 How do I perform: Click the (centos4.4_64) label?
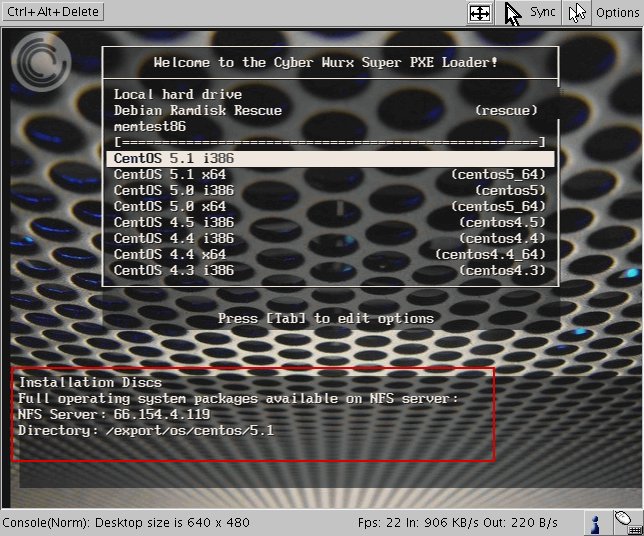(x=490, y=255)
